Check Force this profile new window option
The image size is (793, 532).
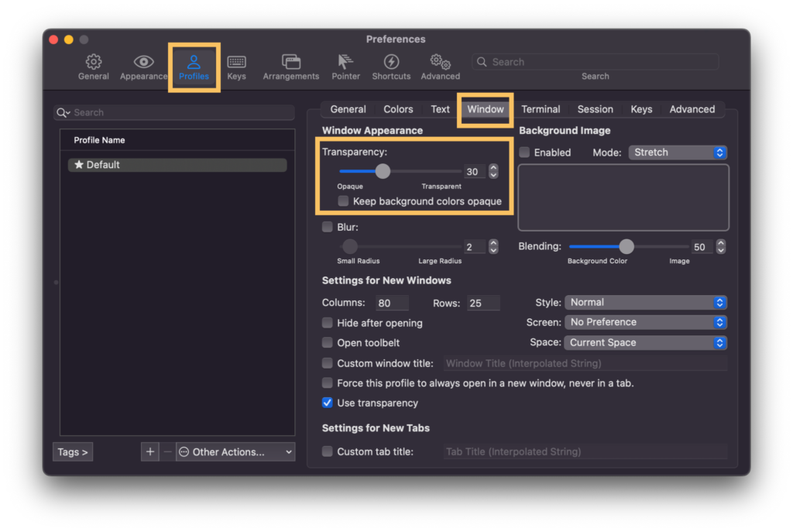point(328,383)
